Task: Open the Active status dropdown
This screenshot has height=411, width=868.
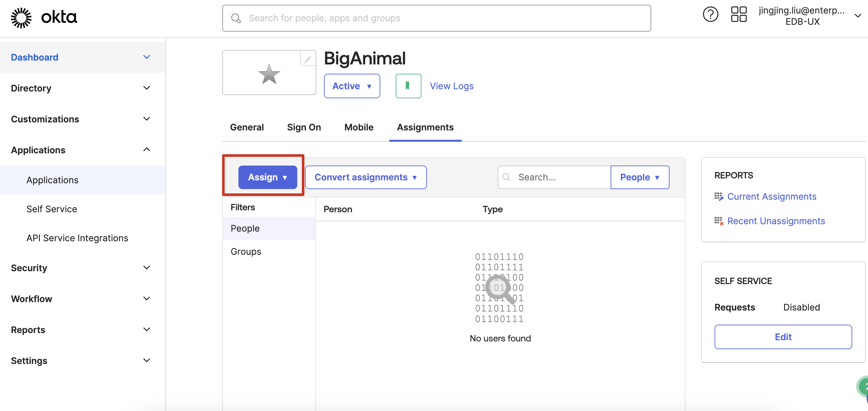Action: click(352, 86)
